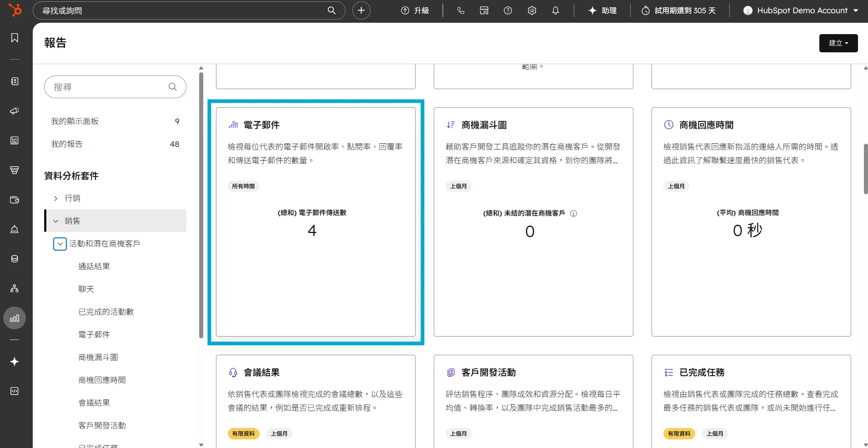Select 通話結果 in the tree

point(94,267)
